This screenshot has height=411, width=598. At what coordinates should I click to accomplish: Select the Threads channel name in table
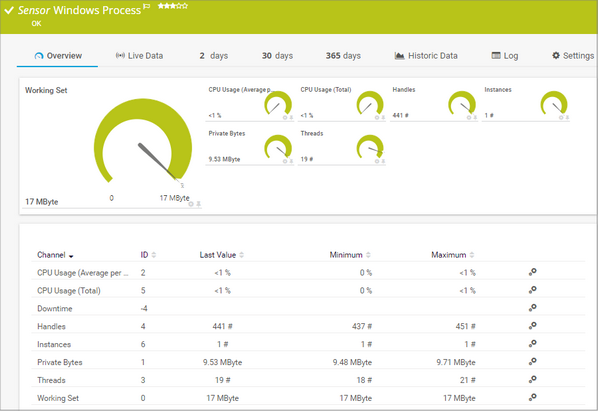pos(51,380)
